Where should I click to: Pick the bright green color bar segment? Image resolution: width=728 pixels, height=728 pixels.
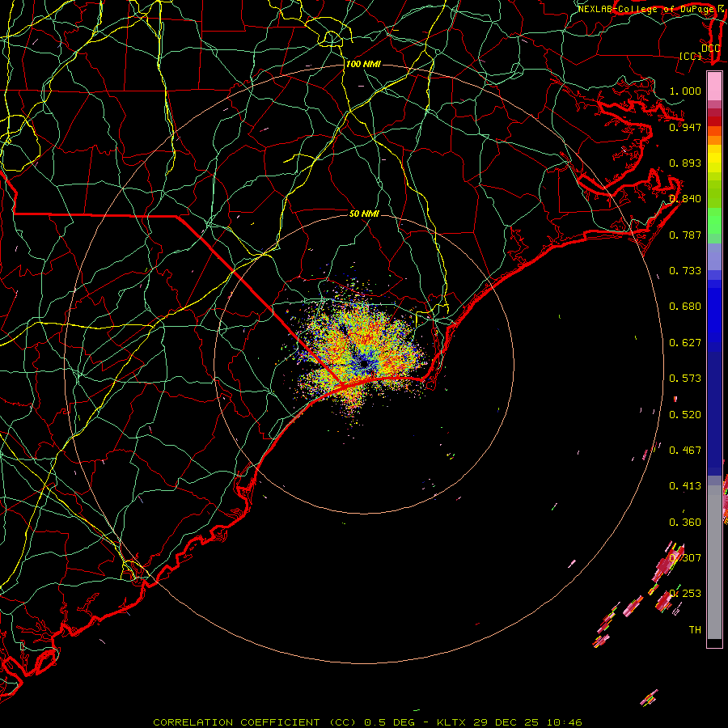click(714, 221)
